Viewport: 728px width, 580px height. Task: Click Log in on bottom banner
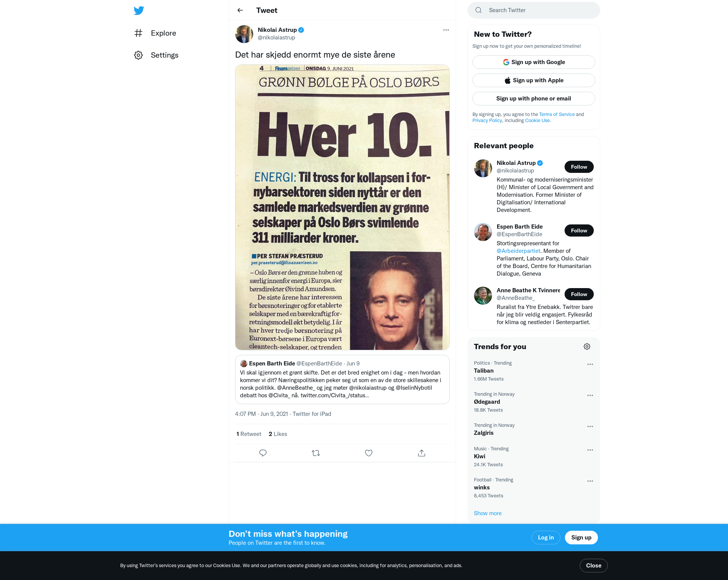[546, 538]
